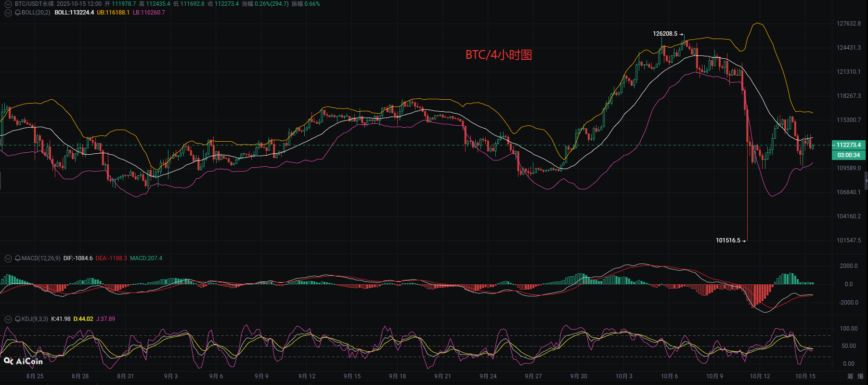The image size is (868, 385).
Task: Click the 104160.2 price axis label
Action: click(849, 216)
